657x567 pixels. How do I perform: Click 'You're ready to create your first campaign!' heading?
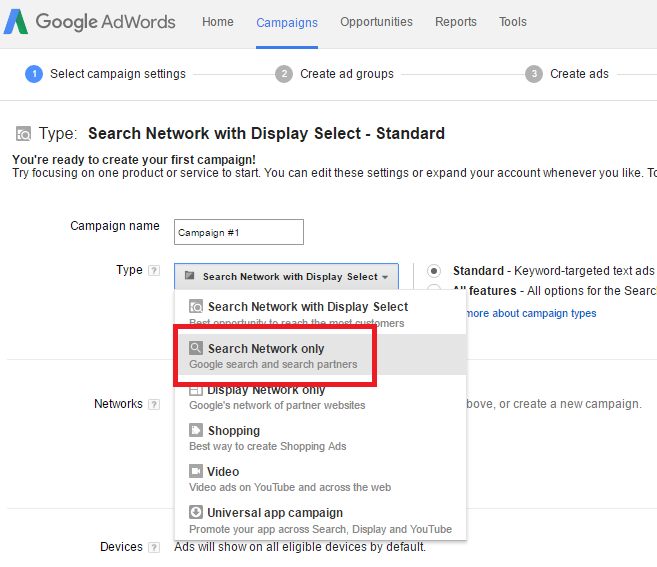(134, 160)
